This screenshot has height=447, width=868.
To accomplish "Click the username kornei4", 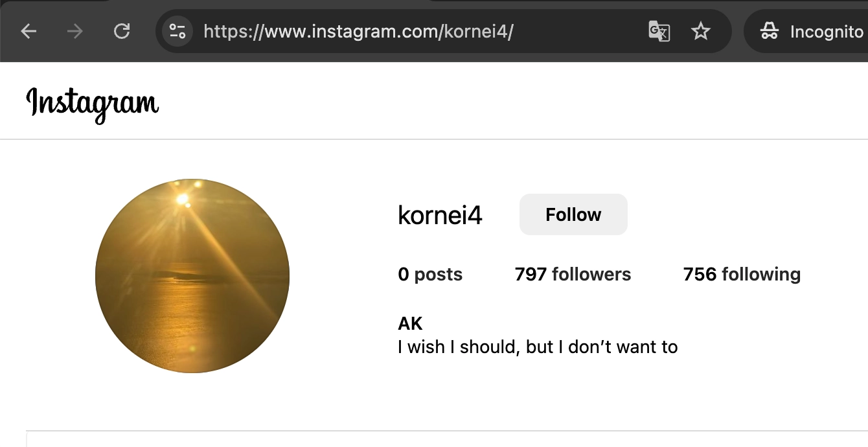I will tap(440, 215).
